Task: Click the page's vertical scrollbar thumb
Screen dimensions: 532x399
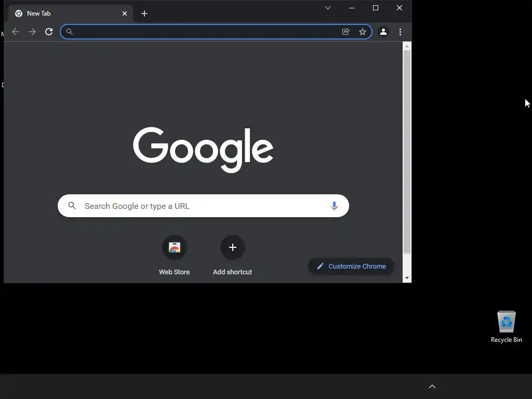Action: (x=407, y=152)
